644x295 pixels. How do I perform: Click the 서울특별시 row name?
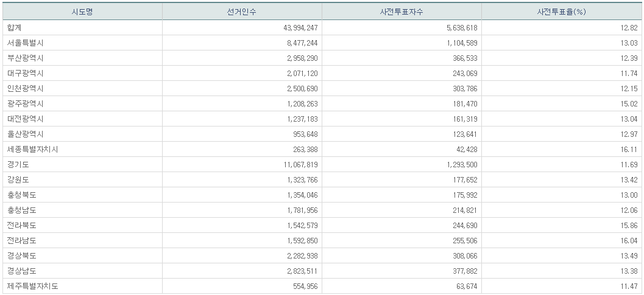click(26, 43)
